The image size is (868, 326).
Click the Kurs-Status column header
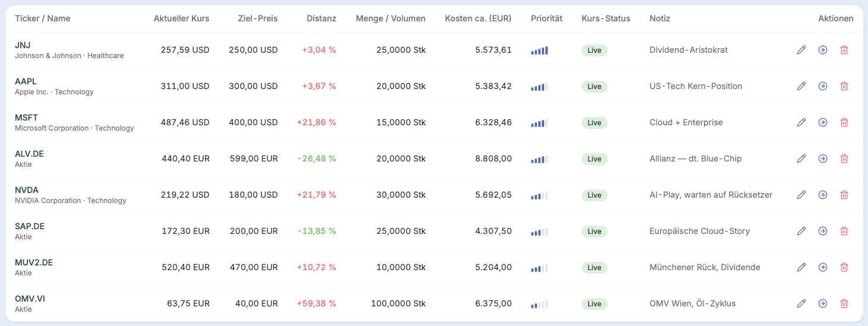point(606,18)
